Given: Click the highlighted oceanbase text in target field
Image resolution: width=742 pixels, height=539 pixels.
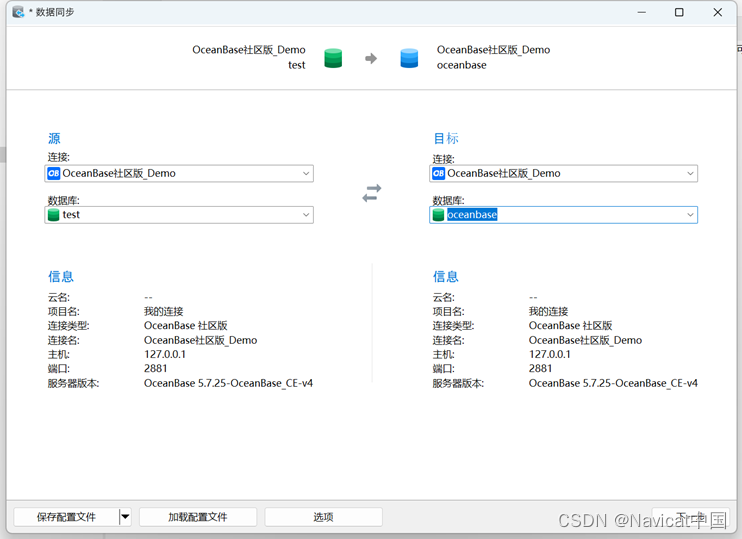Looking at the screenshot, I should [x=472, y=214].
